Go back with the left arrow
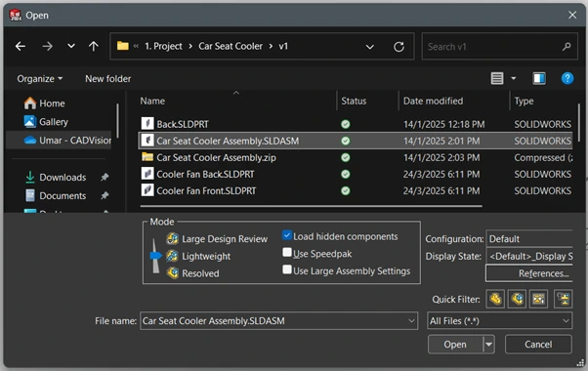The image size is (588, 371). pyautogui.click(x=21, y=46)
